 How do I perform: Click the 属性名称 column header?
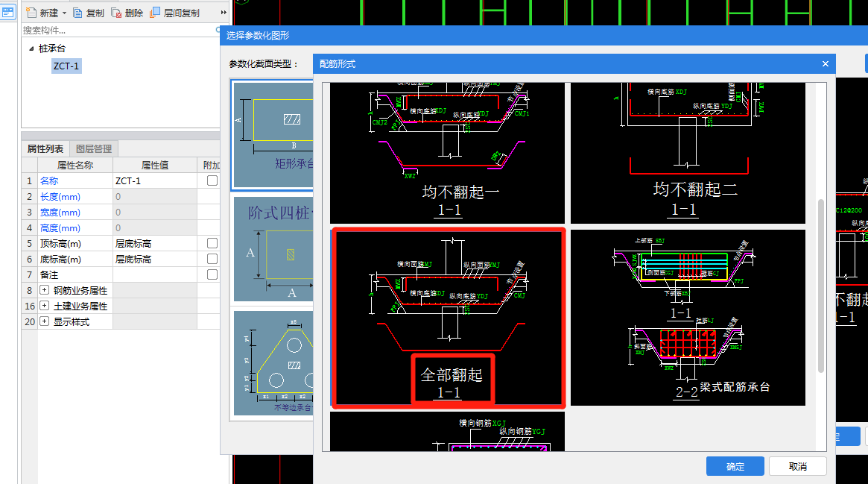coord(75,165)
